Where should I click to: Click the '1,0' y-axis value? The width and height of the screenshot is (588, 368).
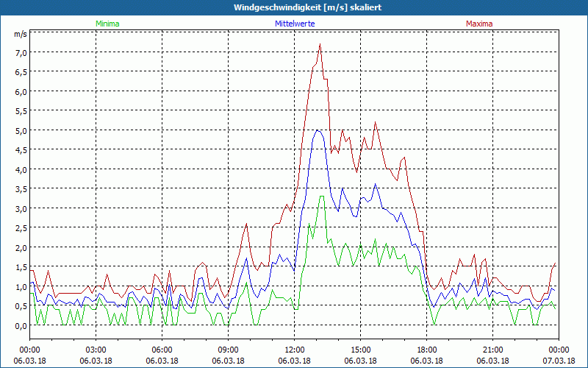[x=21, y=287]
